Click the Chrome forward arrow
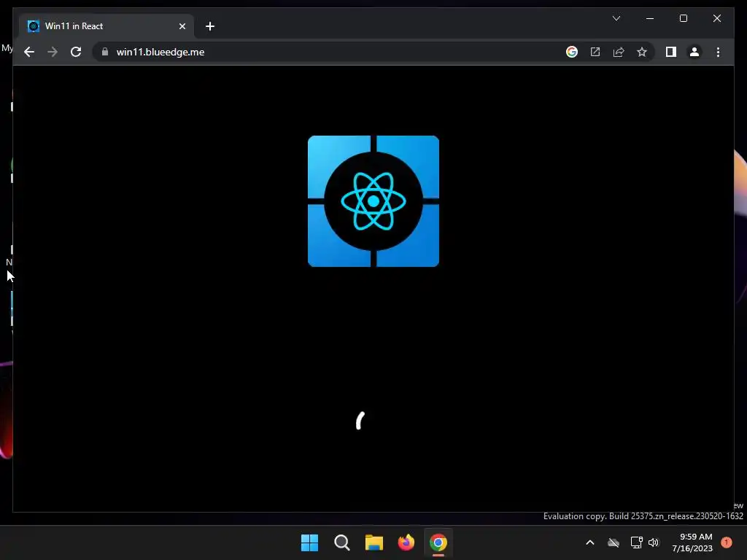747x560 pixels. (x=53, y=52)
